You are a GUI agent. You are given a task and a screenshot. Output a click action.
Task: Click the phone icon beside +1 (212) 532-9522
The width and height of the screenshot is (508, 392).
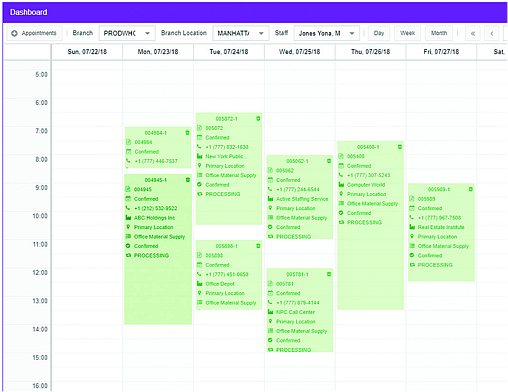[x=128, y=208]
